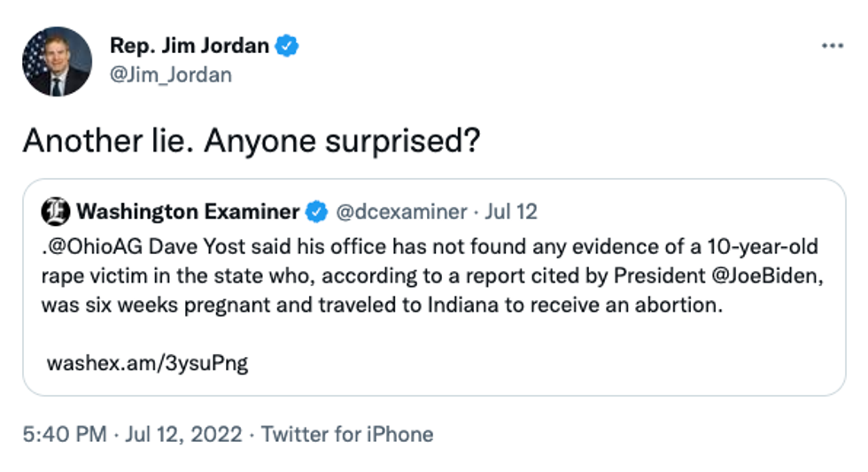Open the three-dot more options menu
Image resolution: width=868 pixels, height=472 pixels.
pyautogui.click(x=832, y=46)
